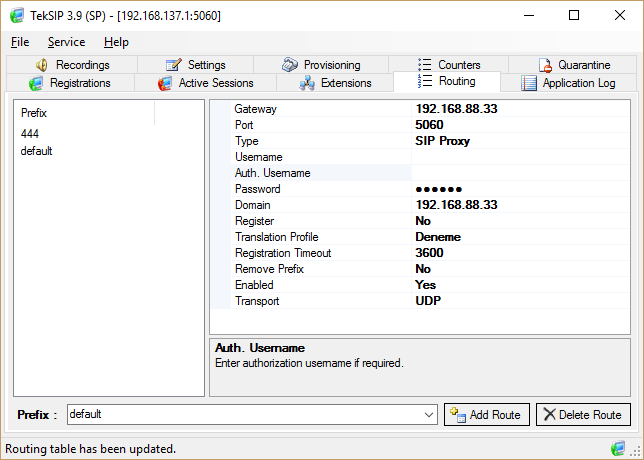Select the default prefix route
The width and height of the screenshot is (644, 460).
[36, 151]
